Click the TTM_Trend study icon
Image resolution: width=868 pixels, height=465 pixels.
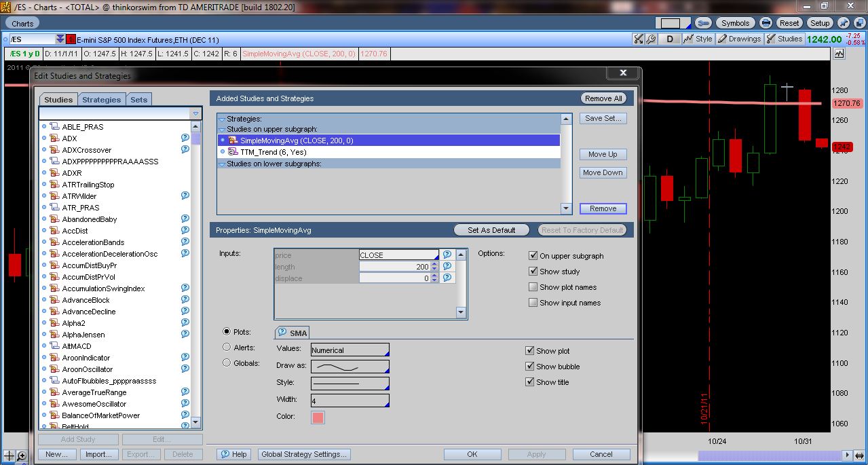point(233,152)
